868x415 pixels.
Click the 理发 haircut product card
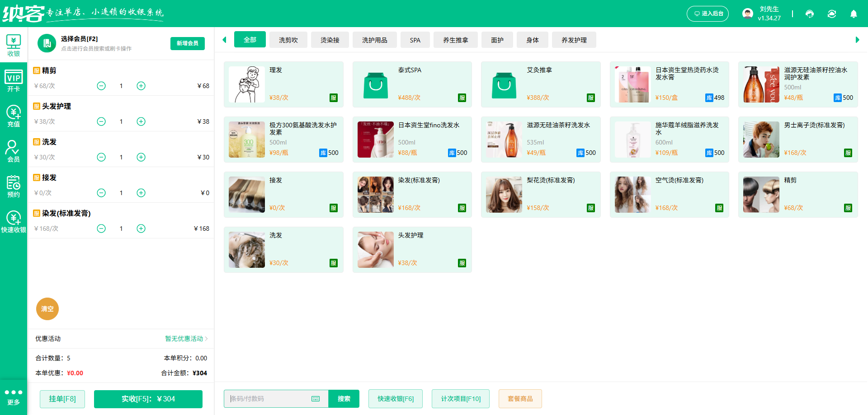tap(283, 84)
